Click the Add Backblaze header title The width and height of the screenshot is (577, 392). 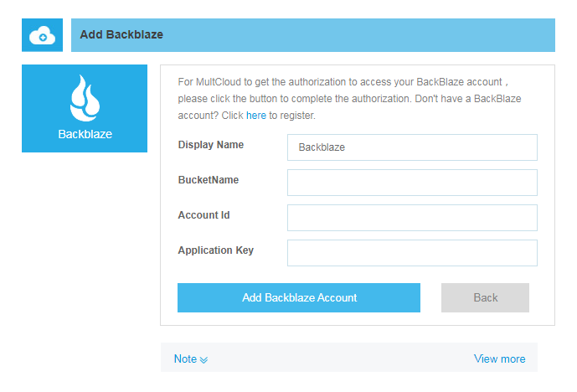[121, 35]
